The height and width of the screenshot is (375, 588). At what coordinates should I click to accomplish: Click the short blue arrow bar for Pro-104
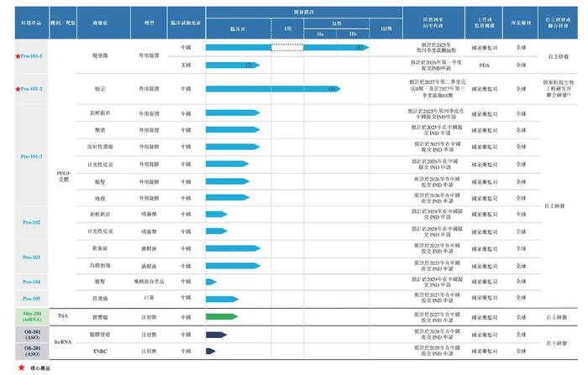point(212,281)
